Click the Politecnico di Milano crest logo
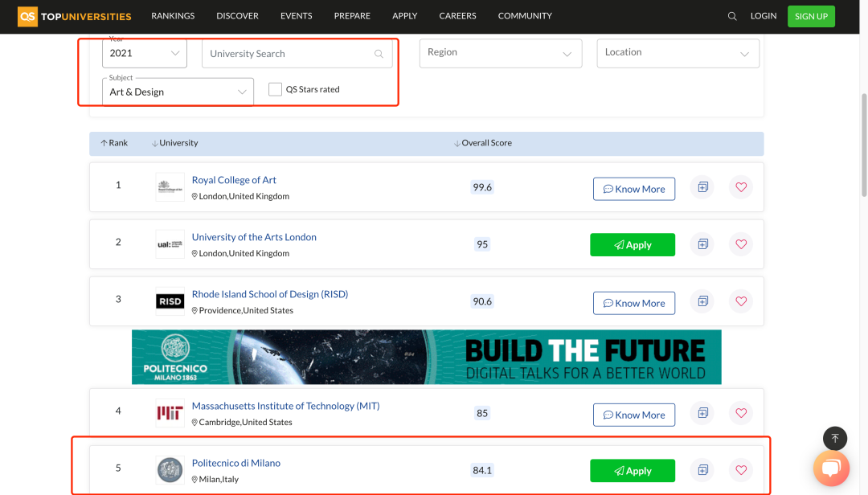The width and height of the screenshot is (868, 495). point(170,470)
